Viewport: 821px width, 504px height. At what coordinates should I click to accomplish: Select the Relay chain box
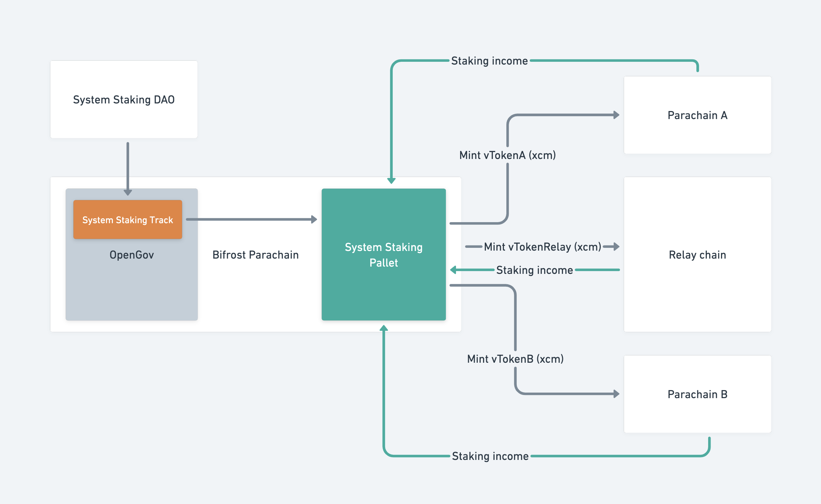[697, 254]
